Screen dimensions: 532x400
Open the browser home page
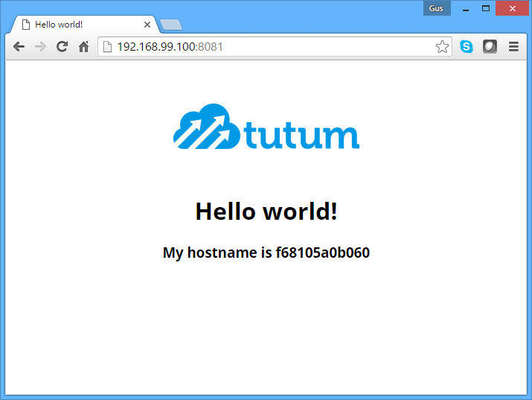pos(84,47)
